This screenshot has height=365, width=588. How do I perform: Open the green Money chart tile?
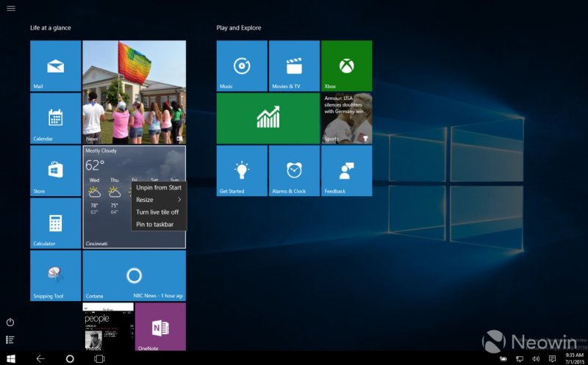click(268, 118)
